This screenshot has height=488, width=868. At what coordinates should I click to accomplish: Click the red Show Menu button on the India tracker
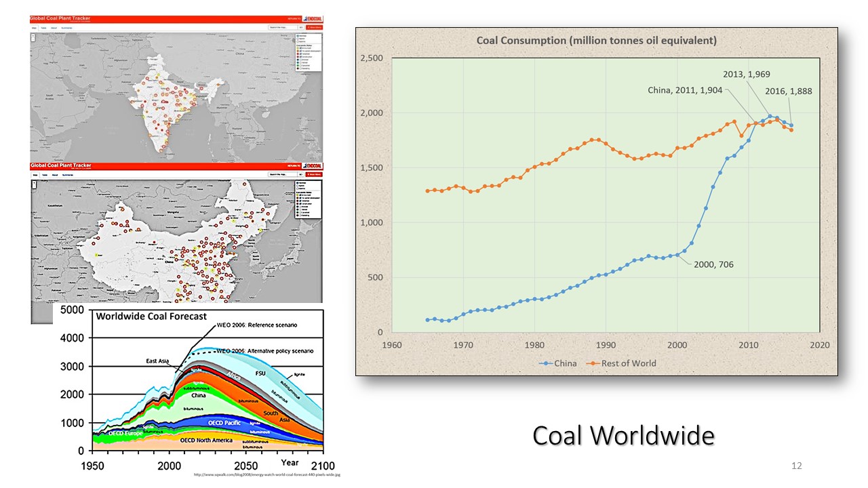(x=315, y=28)
